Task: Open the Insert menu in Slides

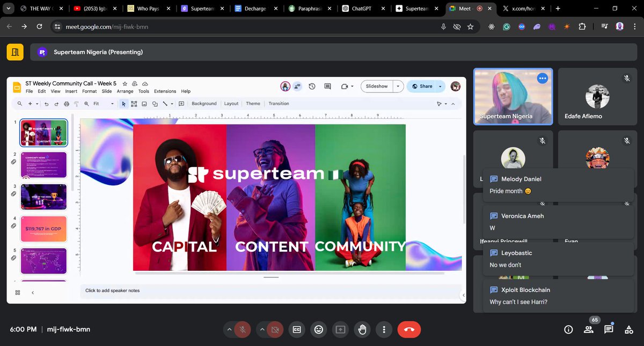Action: (x=71, y=91)
